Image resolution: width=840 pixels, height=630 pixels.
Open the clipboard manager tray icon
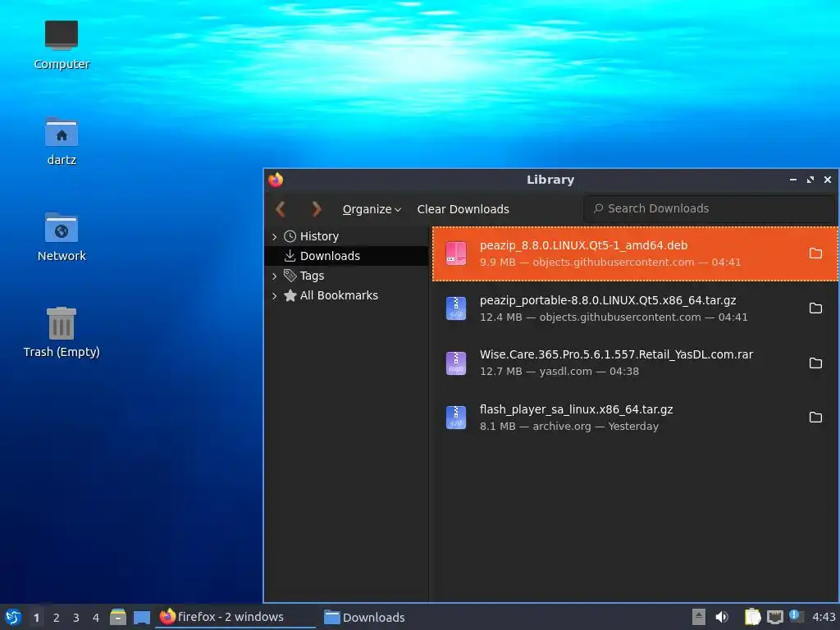click(x=752, y=617)
